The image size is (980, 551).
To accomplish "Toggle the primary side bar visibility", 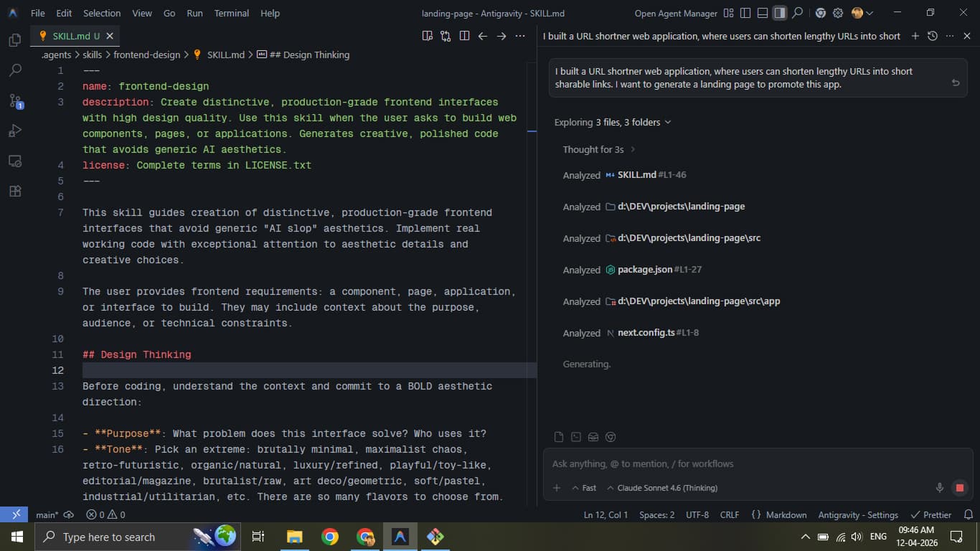I will pos(744,12).
